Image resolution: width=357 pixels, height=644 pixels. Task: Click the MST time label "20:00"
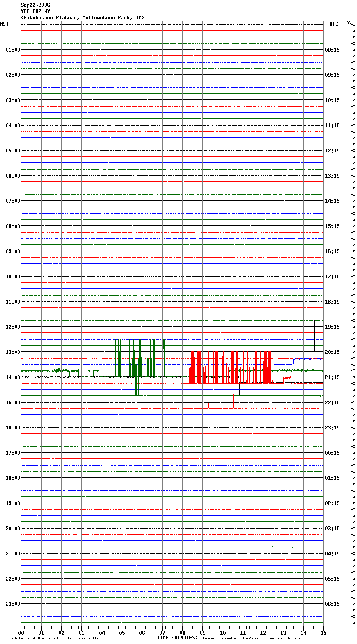13,529
